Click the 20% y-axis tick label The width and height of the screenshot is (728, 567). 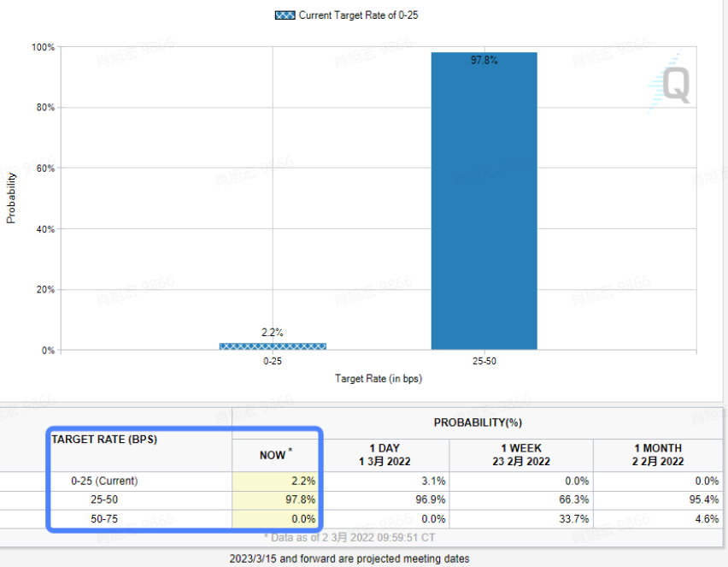pyautogui.click(x=45, y=290)
